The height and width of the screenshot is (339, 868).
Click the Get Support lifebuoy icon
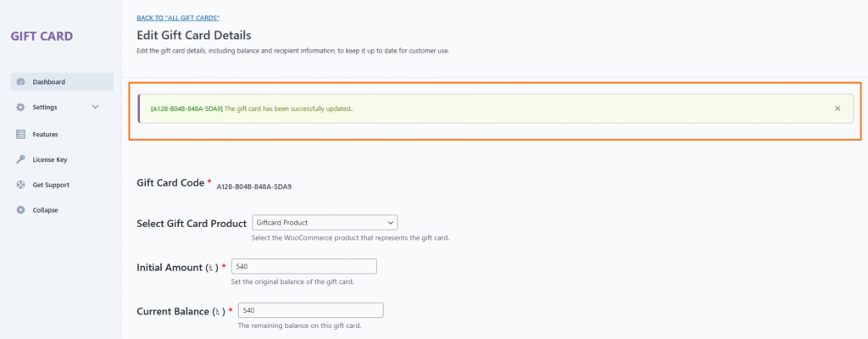click(20, 185)
